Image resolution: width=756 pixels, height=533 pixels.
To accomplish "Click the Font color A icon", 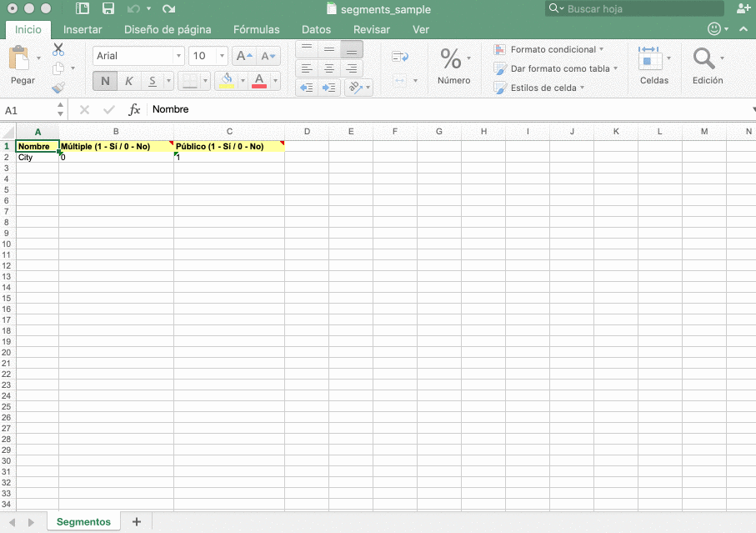I will [x=259, y=81].
